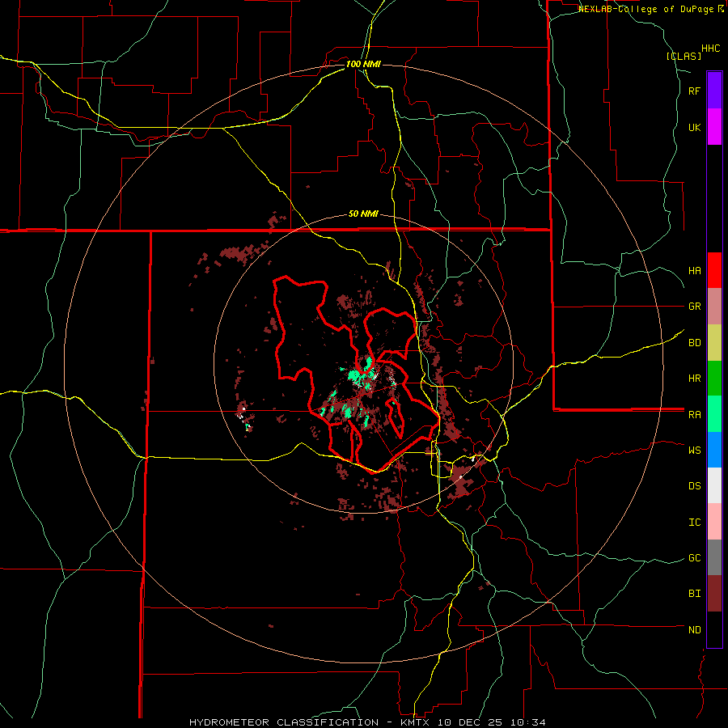Click the HA legend label
728x728 pixels.
[x=694, y=270]
